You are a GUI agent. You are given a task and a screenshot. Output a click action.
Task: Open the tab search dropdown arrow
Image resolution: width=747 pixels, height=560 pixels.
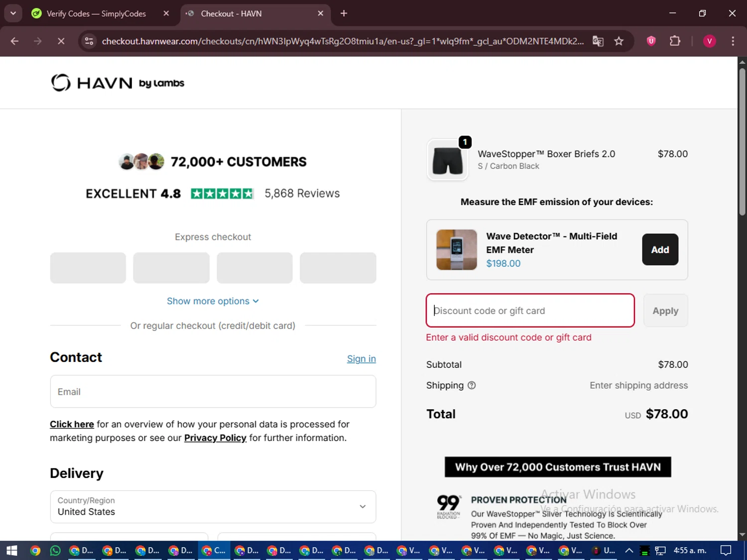[x=13, y=13]
